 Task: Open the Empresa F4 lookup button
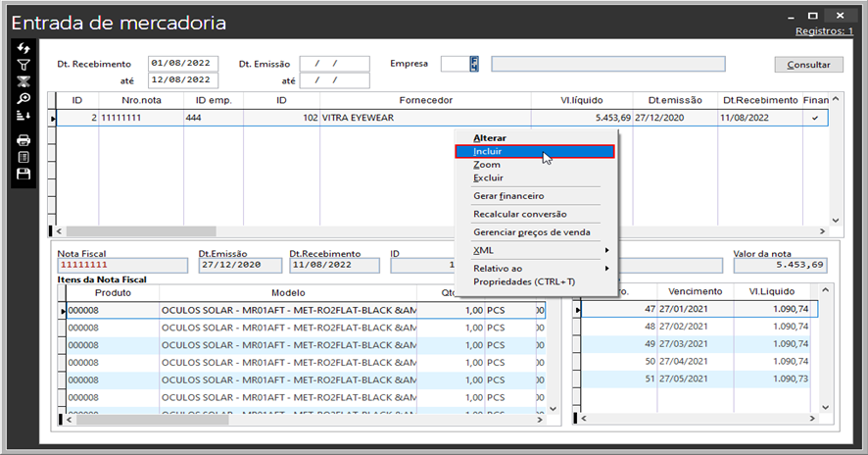tap(473, 64)
